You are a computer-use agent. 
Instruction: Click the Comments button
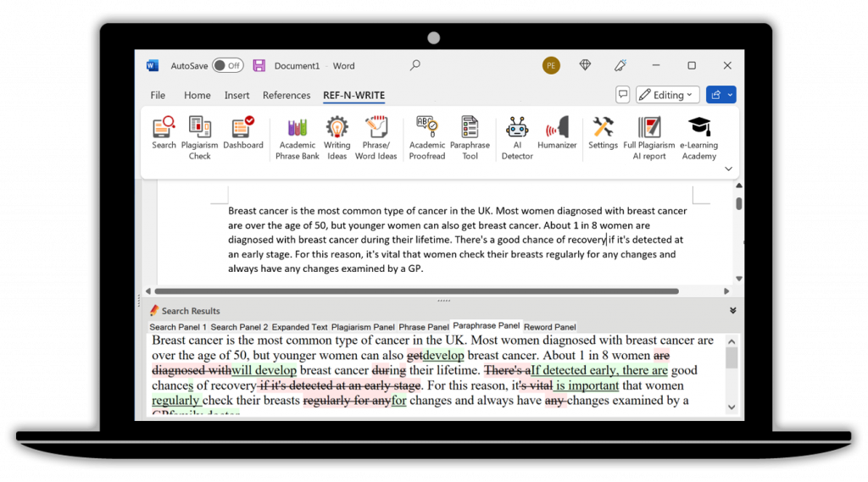click(623, 95)
